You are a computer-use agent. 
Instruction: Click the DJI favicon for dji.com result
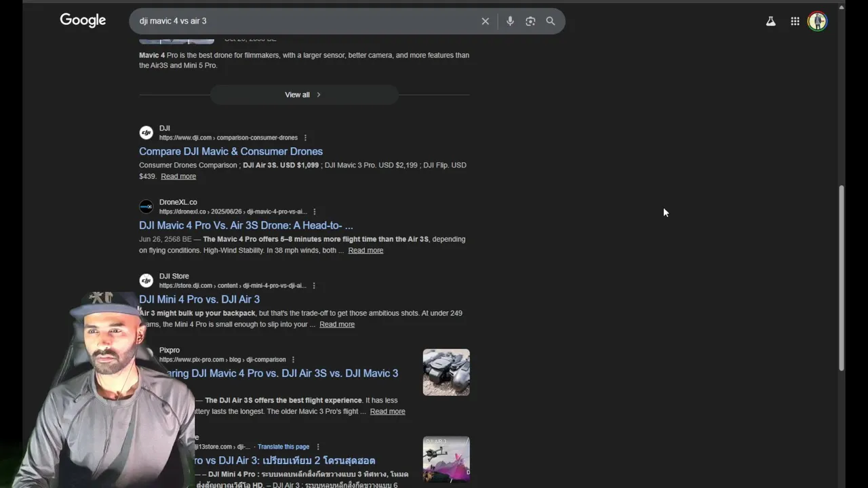pyautogui.click(x=146, y=133)
